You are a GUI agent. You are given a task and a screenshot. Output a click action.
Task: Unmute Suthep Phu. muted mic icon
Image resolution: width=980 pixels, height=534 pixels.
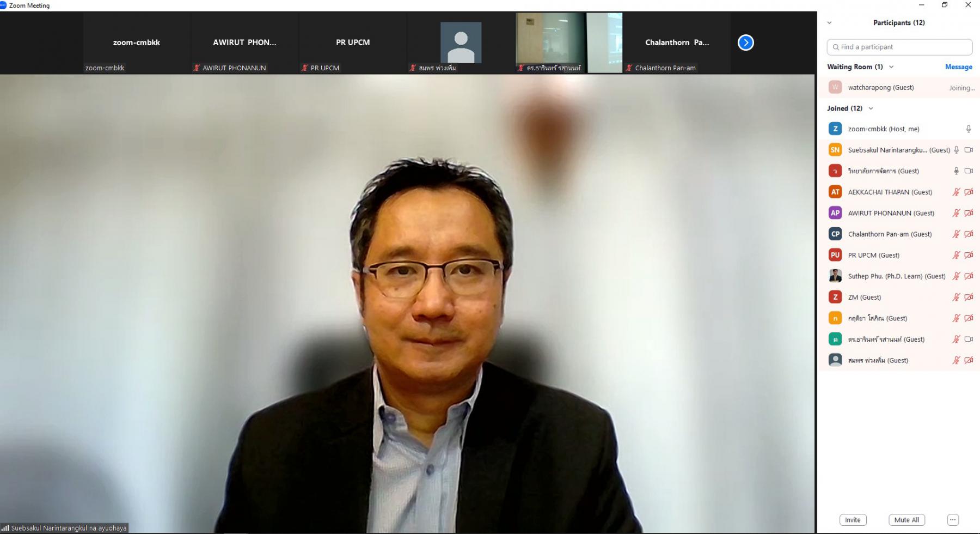tap(956, 276)
